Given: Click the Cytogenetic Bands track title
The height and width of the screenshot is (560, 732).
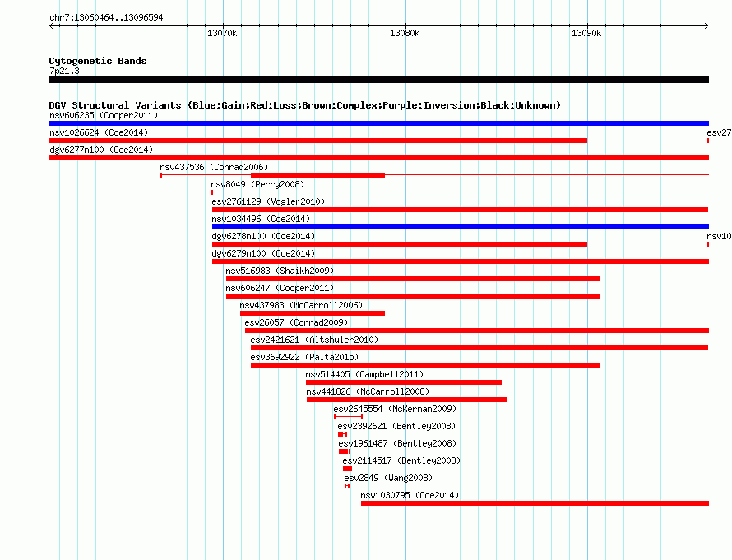Looking at the screenshot, I should coord(98,61).
